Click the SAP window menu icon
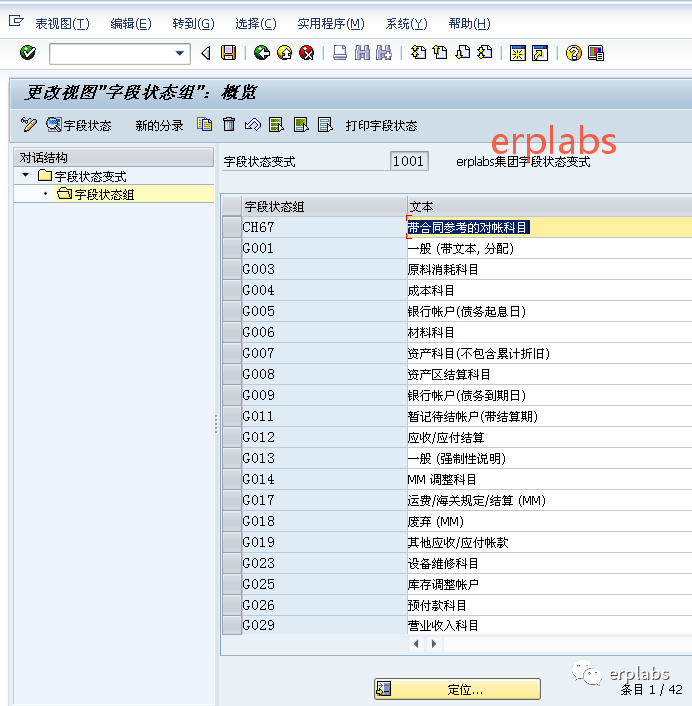This screenshot has height=706, width=692. coord(16,21)
